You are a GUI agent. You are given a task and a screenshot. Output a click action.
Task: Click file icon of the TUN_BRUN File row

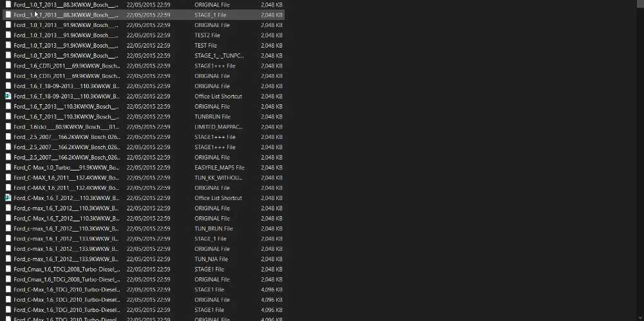point(8,228)
